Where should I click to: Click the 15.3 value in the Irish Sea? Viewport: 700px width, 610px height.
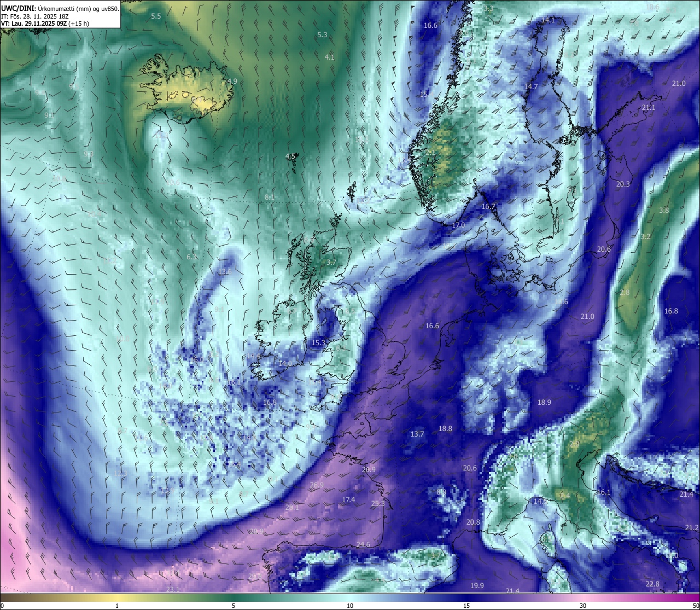pyautogui.click(x=318, y=342)
